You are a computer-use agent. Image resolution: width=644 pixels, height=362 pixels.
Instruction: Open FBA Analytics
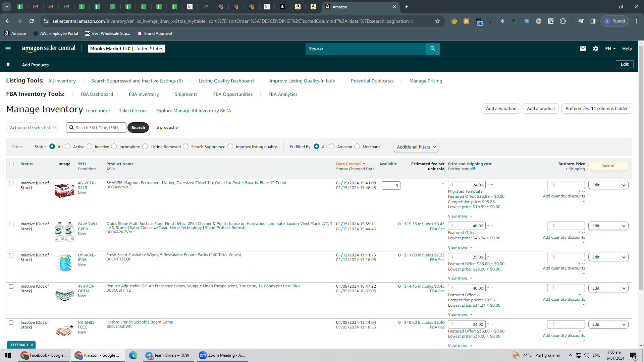click(283, 94)
